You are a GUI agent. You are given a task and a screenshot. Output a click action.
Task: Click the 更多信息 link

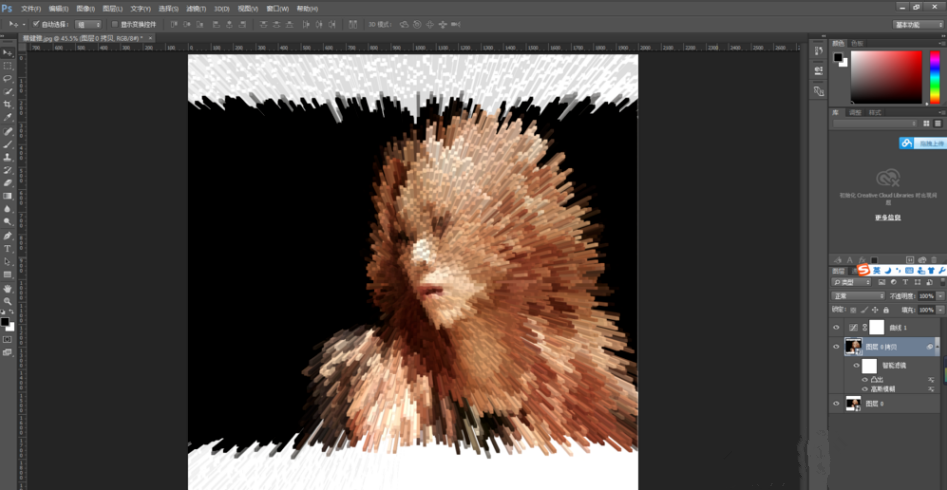887,217
